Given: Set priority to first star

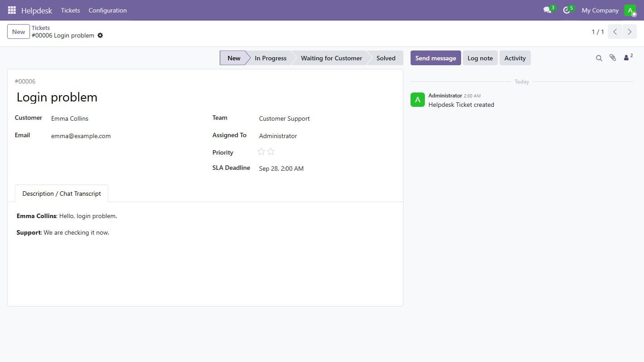Looking at the screenshot, I should pos(261,152).
